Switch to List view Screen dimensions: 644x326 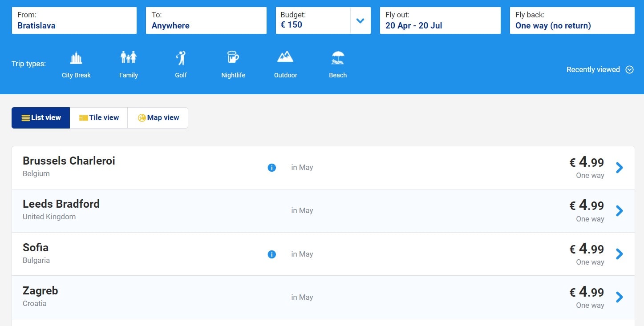click(x=41, y=118)
